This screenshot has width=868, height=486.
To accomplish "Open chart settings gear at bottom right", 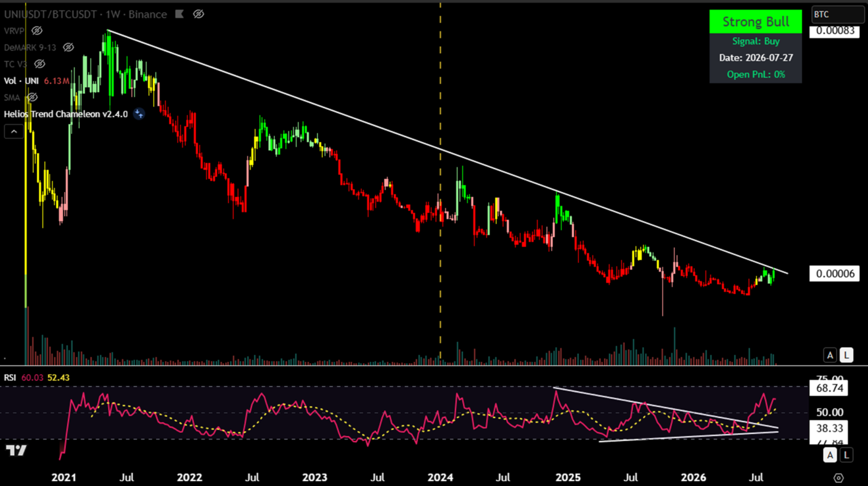I will 838,478.
